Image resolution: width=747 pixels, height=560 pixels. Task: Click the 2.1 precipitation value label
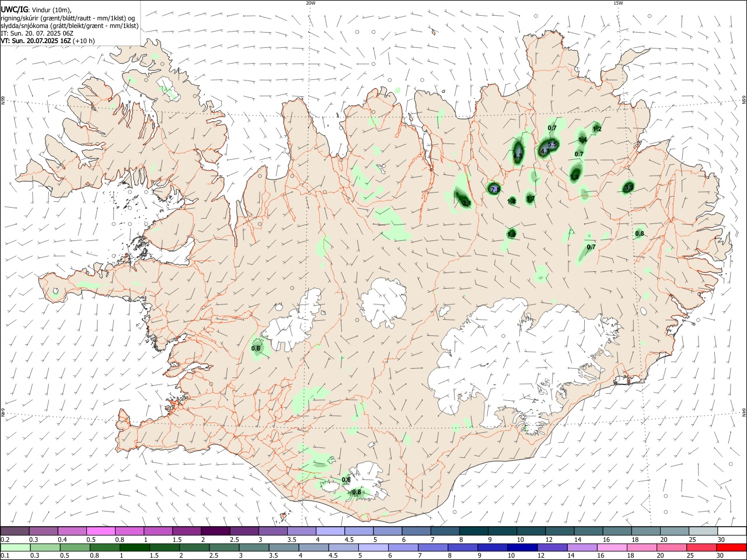(x=466, y=203)
